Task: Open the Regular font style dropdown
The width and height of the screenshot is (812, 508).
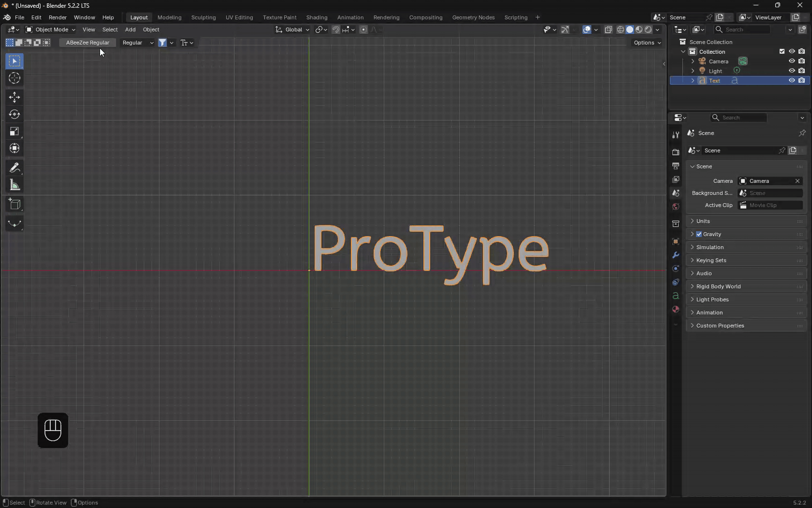Action: click(x=138, y=43)
